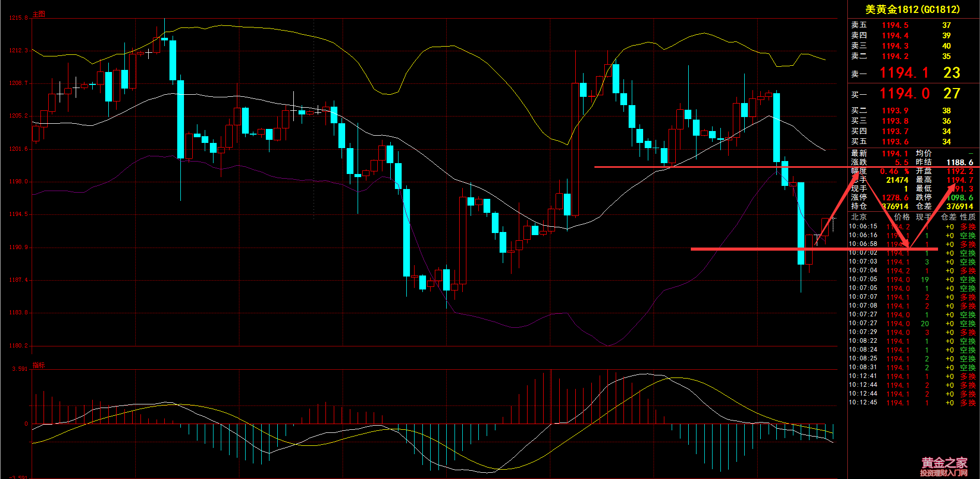Select the 主图 main chart label
The image size is (980, 479).
click(39, 14)
